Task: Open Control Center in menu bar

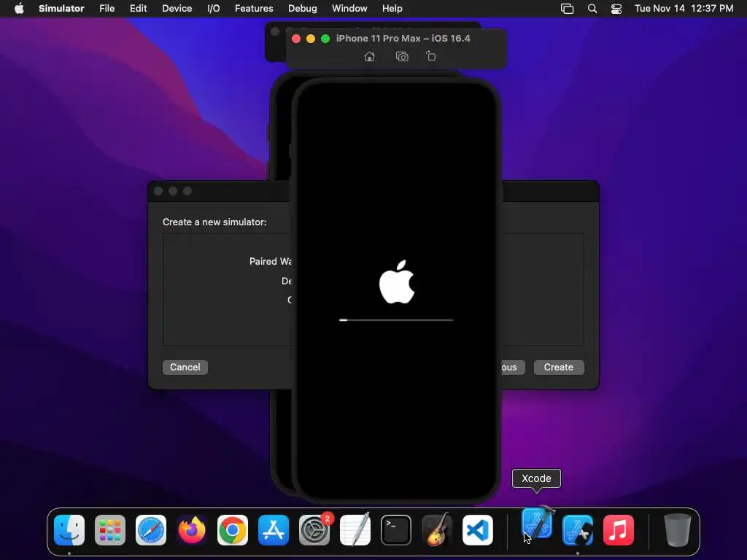Action: click(616, 9)
